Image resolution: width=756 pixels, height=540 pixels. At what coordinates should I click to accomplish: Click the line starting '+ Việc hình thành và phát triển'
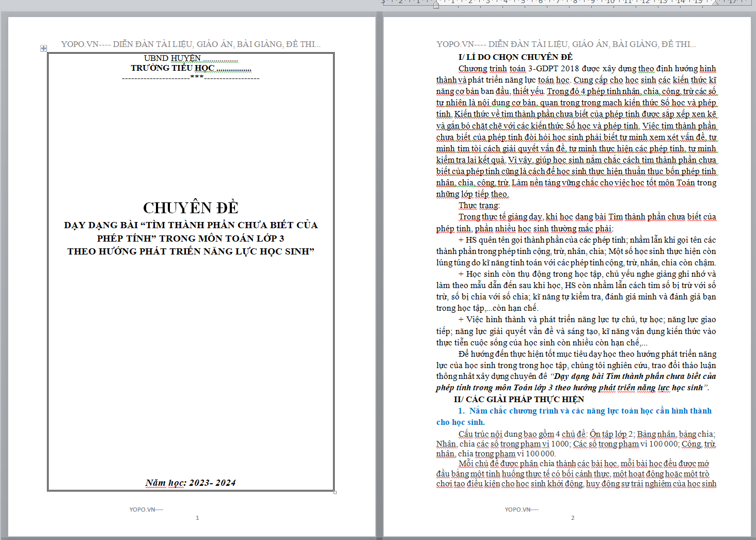pos(587,320)
